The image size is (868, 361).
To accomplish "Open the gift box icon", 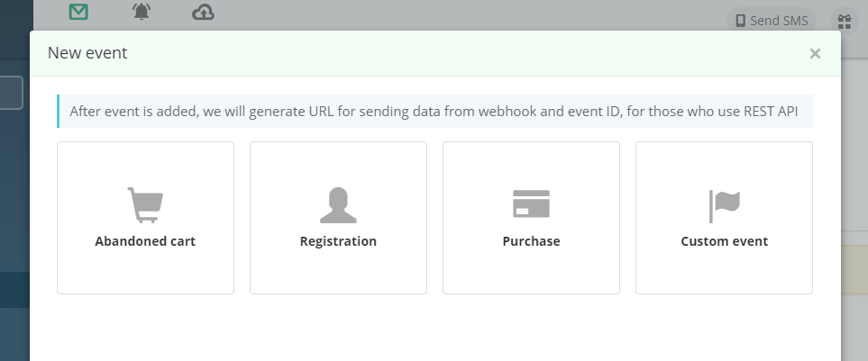I will coord(844,20).
